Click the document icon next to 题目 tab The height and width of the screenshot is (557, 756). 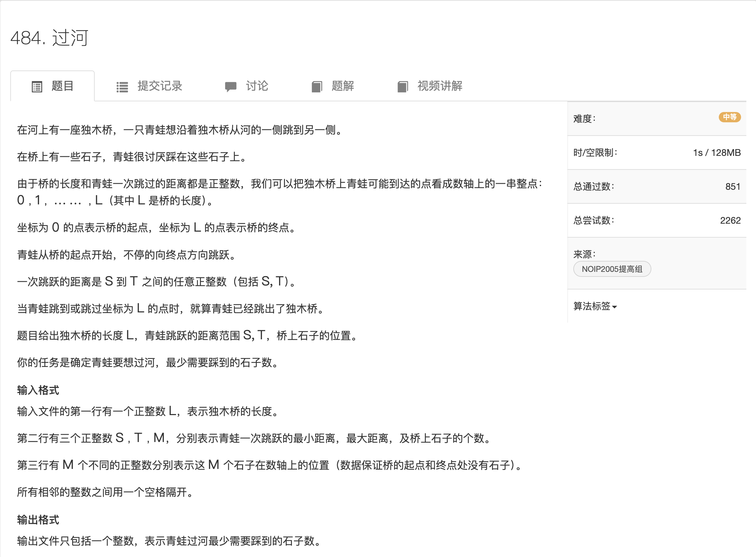[37, 86]
